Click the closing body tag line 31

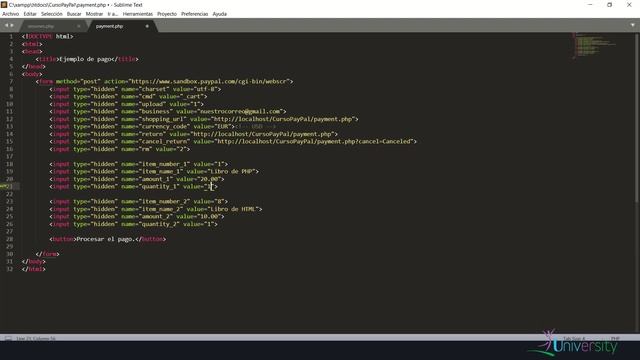pyautogui.click(x=34, y=262)
